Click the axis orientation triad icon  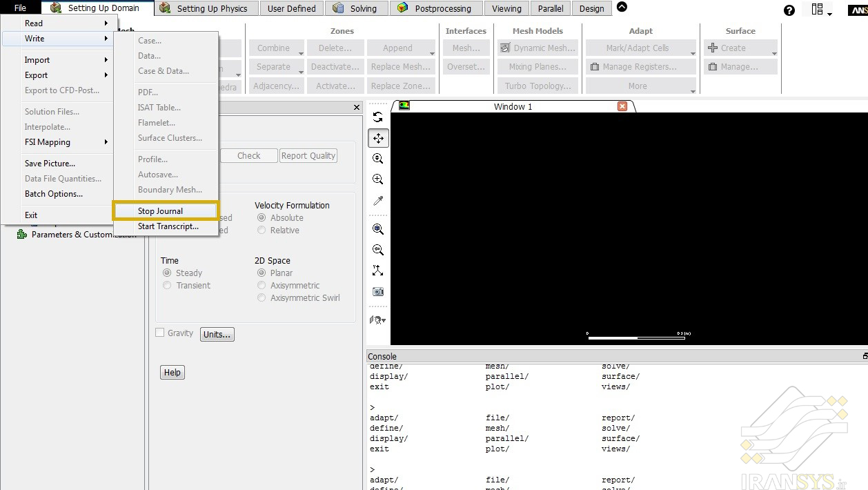click(x=378, y=271)
